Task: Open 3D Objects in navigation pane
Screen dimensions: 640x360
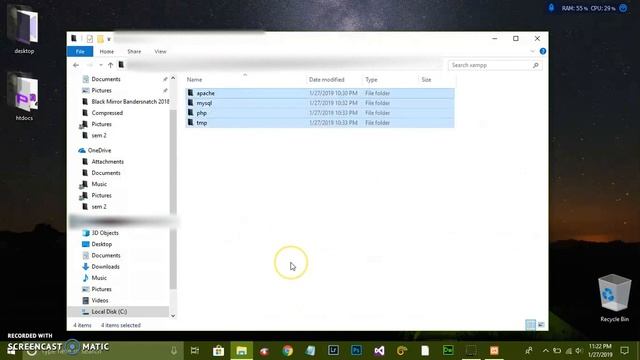Action: click(105, 233)
